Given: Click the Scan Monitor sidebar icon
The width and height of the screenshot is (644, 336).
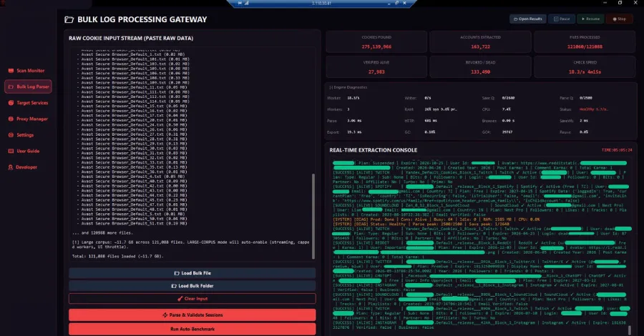Looking at the screenshot, I should pos(11,71).
